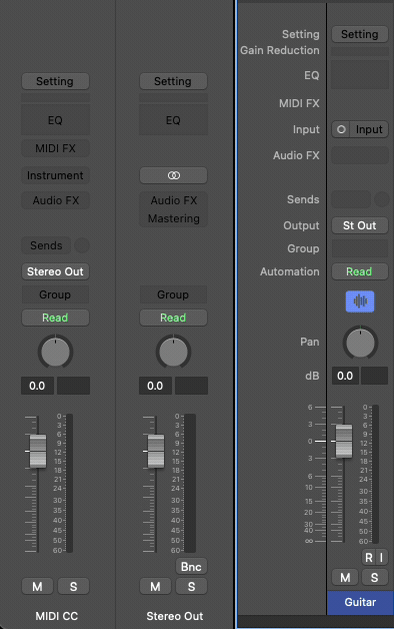Solo the MIDI CC channel strip

73,586
